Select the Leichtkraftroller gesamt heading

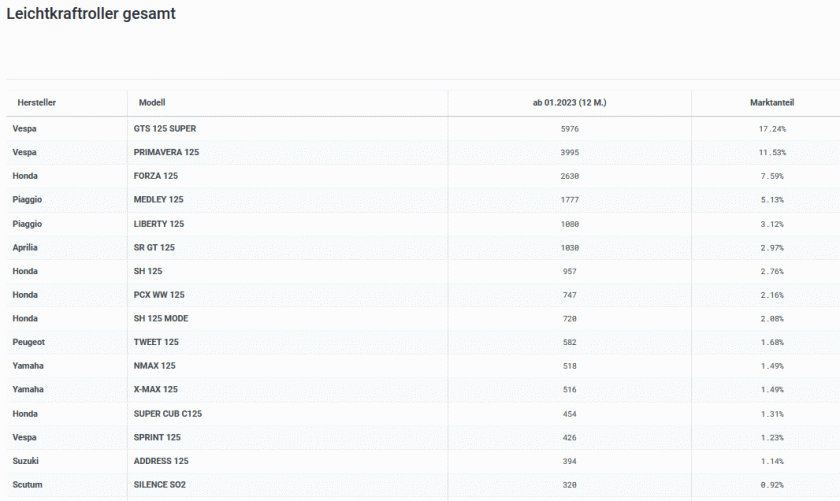pyautogui.click(x=91, y=13)
